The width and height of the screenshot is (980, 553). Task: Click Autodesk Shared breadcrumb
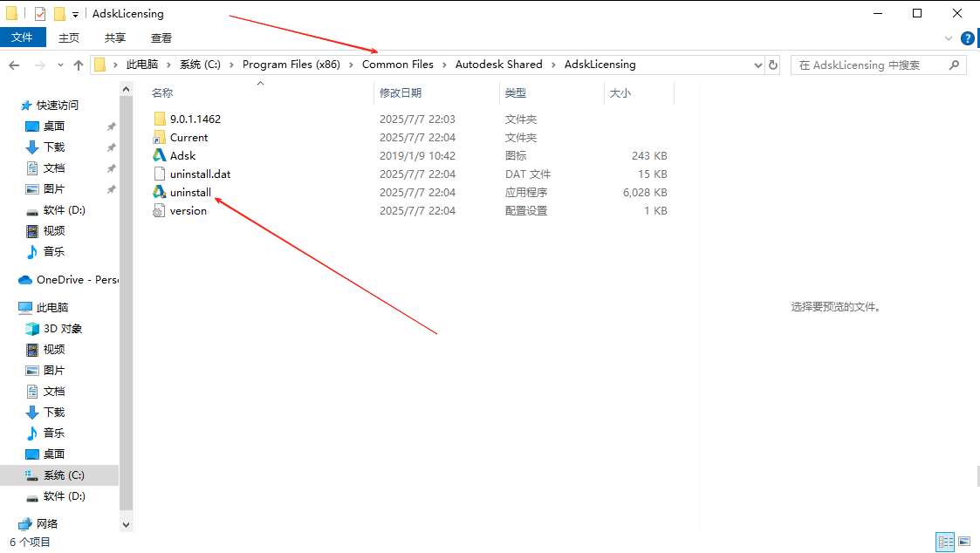(499, 65)
